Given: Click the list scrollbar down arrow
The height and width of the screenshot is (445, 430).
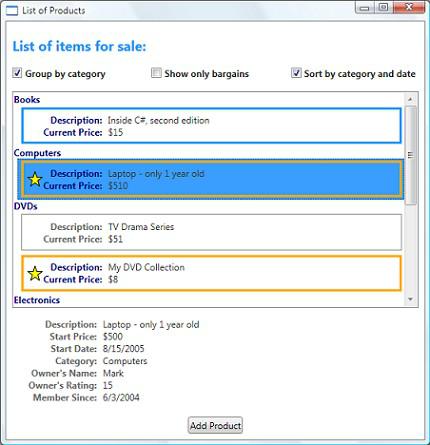Looking at the screenshot, I should pos(410,299).
